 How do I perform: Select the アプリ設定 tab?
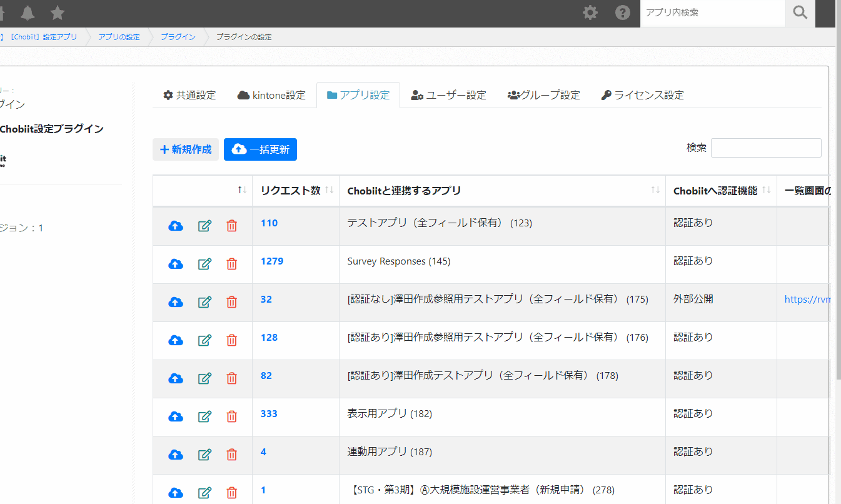[358, 95]
